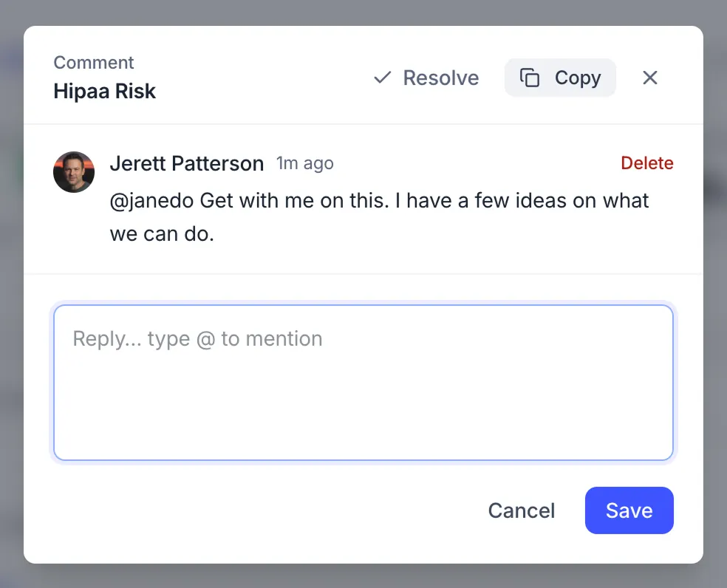727x588 pixels.
Task: Click the Jerett Patterson author name
Action: [x=187, y=164]
